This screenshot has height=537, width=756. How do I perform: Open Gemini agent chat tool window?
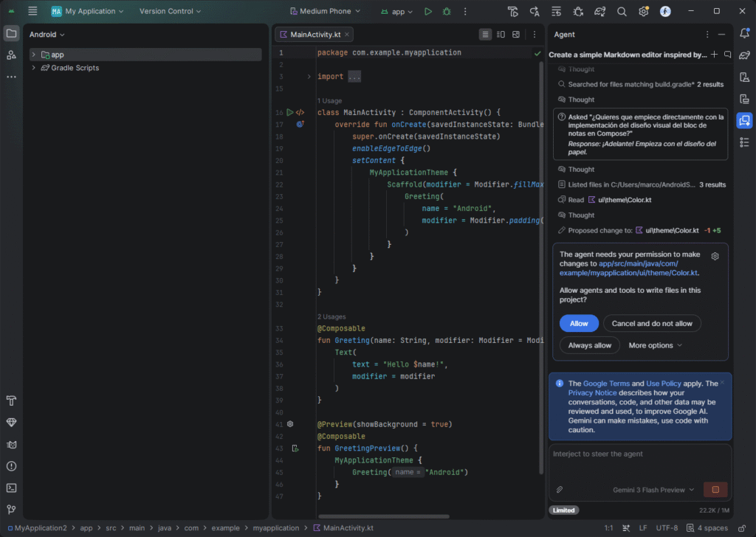(744, 120)
